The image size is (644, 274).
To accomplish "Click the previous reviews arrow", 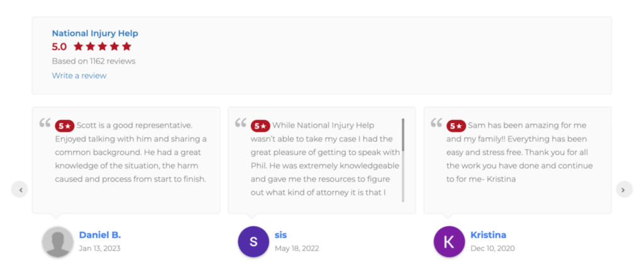I will pyautogui.click(x=19, y=190).
